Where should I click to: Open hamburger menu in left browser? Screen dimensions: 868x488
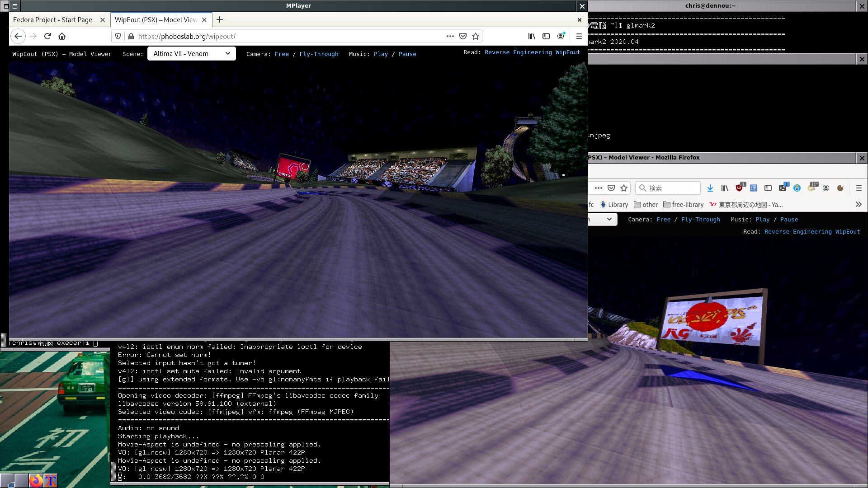(579, 36)
